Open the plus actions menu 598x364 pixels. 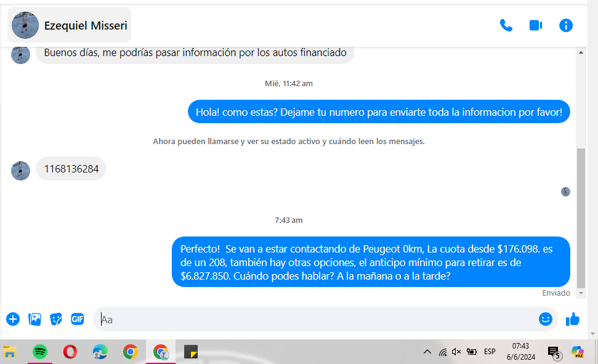[13, 319]
